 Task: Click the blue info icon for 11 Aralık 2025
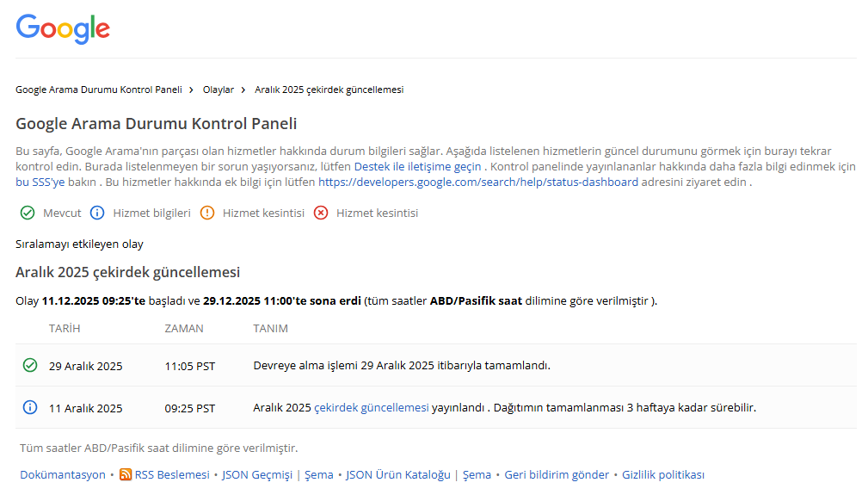click(x=30, y=407)
